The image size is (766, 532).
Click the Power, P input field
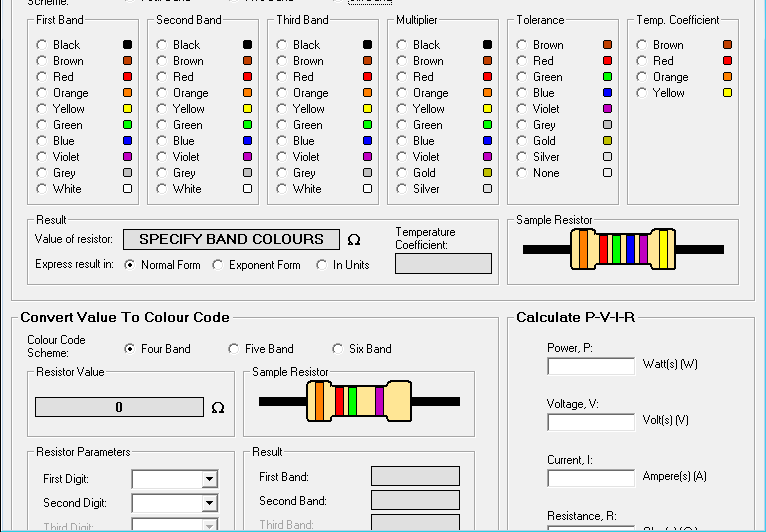tap(591, 366)
